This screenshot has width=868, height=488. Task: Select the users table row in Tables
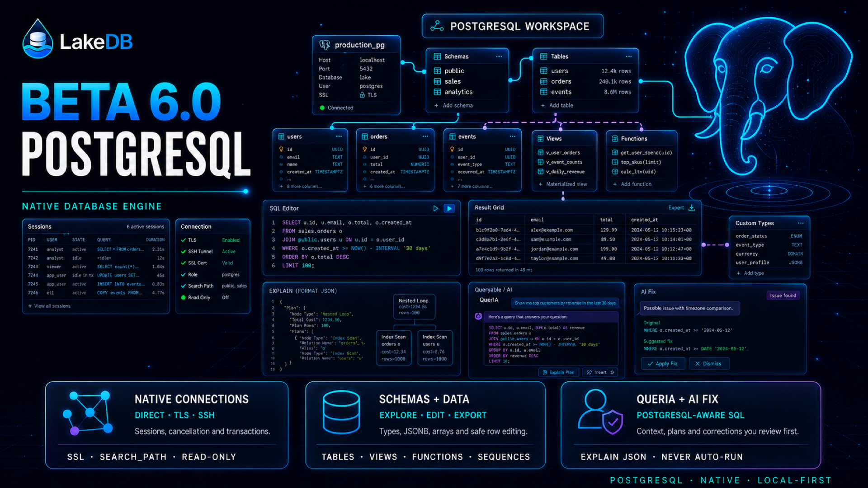coord(585,71)
